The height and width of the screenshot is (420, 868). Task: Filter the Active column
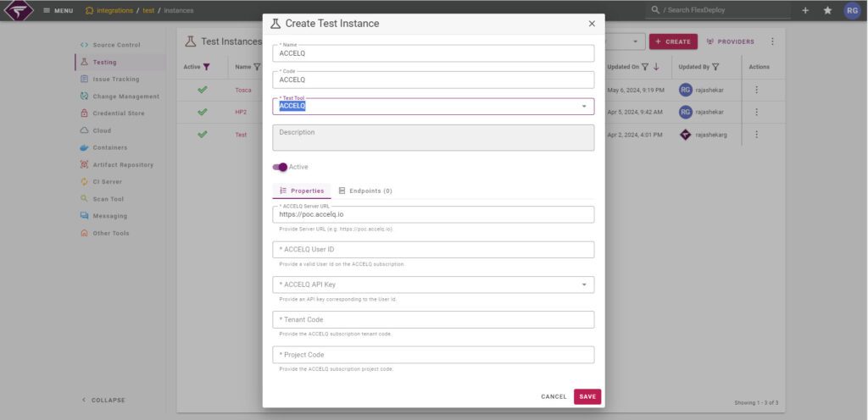[207, 67]
